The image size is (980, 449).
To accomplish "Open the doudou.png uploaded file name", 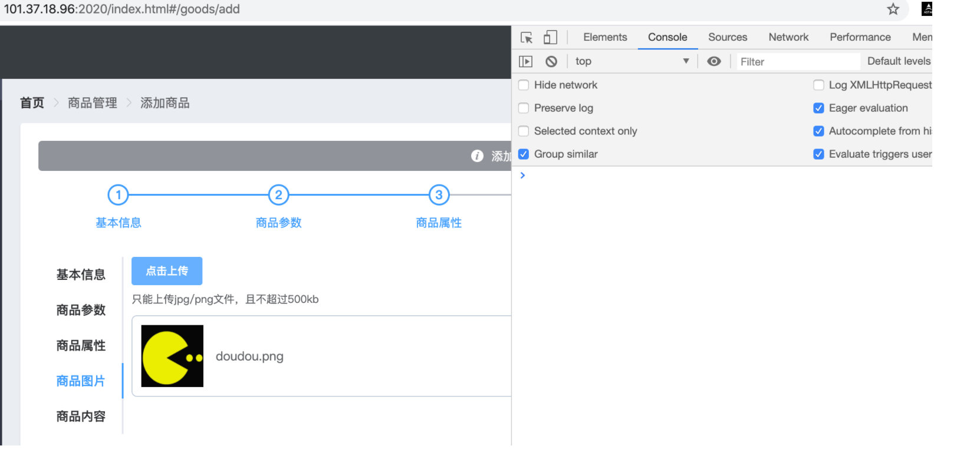I will (249, 356).
